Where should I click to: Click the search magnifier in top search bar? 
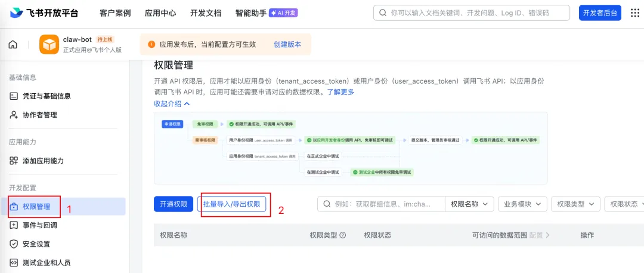383,13
